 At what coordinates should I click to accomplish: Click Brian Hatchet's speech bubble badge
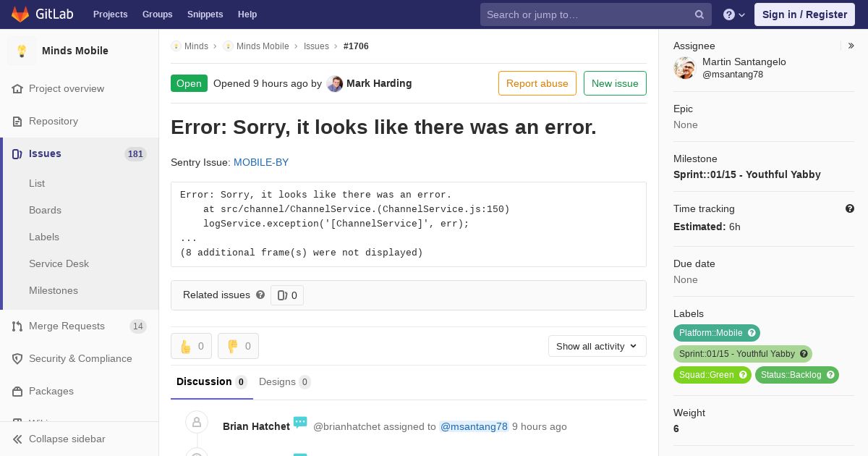(300, 422)
